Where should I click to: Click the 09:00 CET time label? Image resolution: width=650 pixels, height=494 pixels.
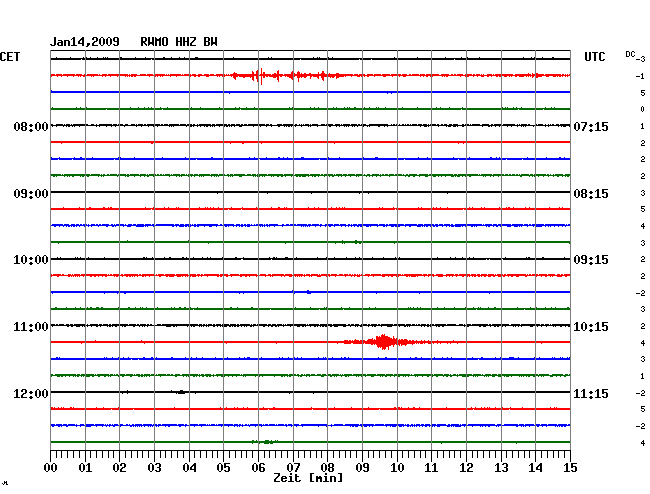click(31, 194)
